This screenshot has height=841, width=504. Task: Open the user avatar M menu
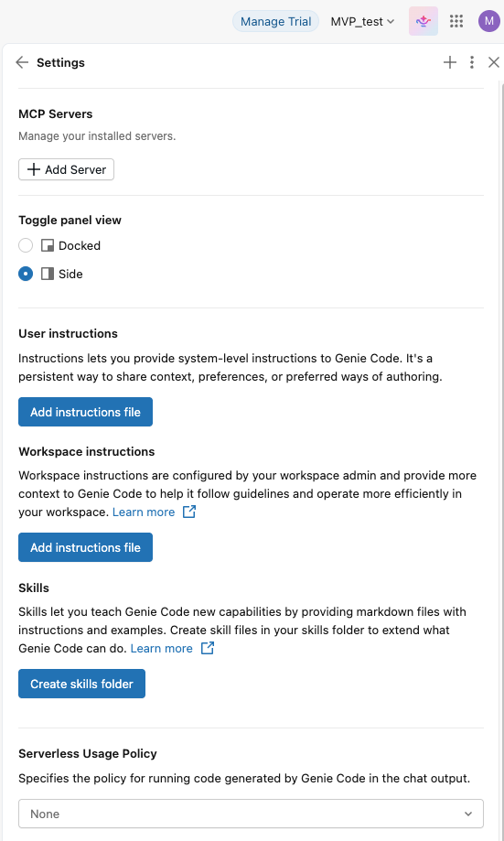point(489,21)
